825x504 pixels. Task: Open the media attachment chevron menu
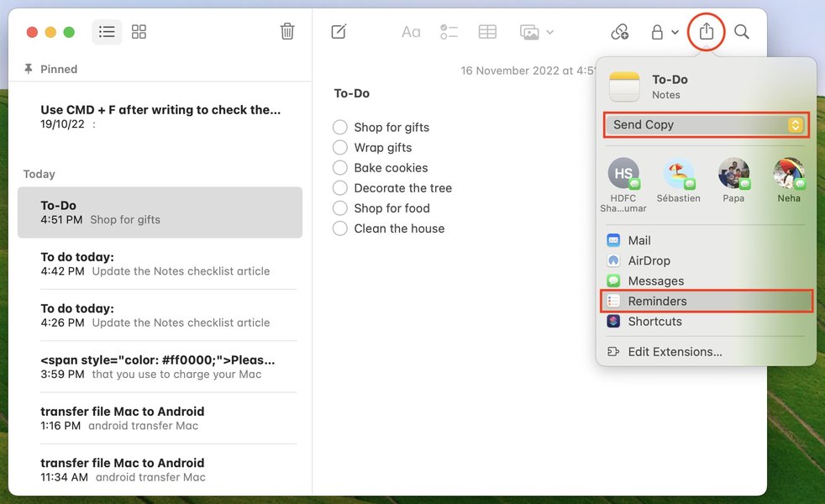click(550, 32)
